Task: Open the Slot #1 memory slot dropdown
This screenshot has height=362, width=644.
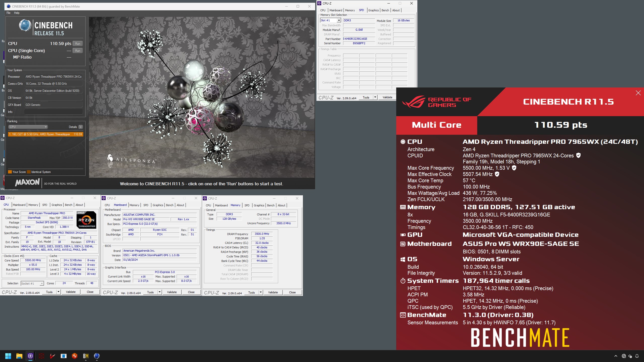Action: (339, 20)
